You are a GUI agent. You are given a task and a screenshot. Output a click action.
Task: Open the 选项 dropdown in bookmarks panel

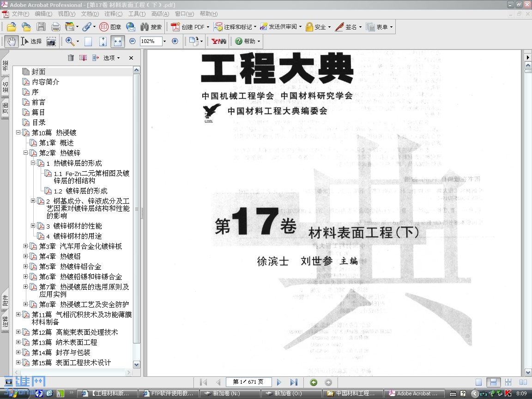[112, 58]
